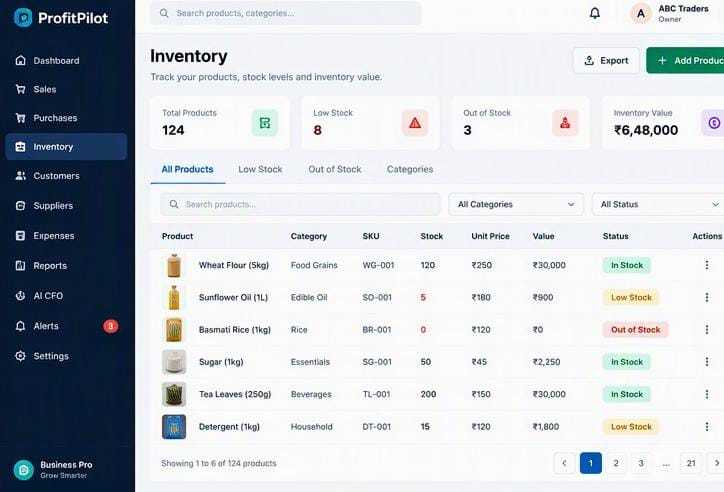The image size is (724, 492).
Task: Select Inventory in the sidebar
Action: click(x=66, y=147)
